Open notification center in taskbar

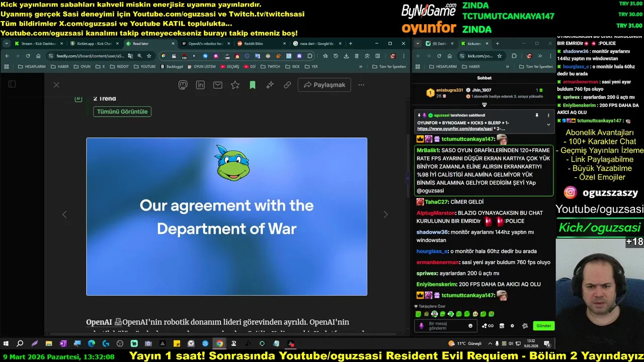tap(547, 344)
